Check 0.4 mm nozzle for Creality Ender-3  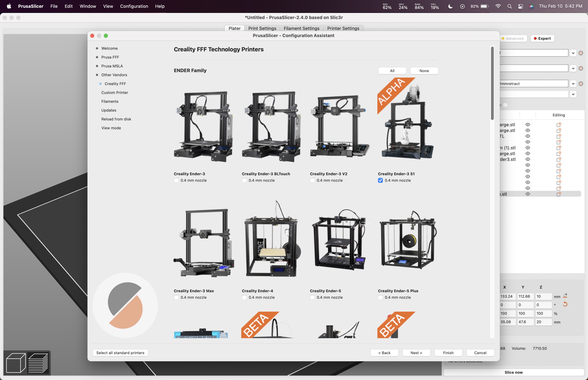click(x=176, y=180)
